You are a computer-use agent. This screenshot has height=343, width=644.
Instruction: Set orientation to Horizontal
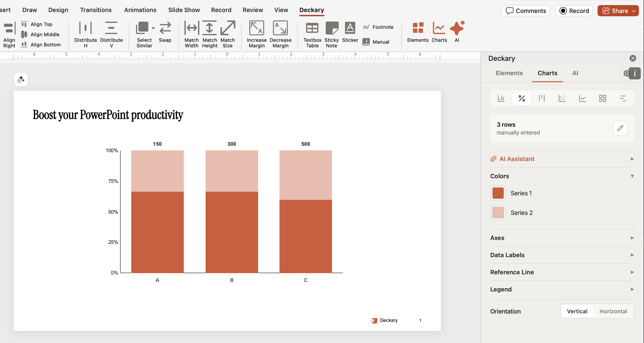tap(613, 311)
